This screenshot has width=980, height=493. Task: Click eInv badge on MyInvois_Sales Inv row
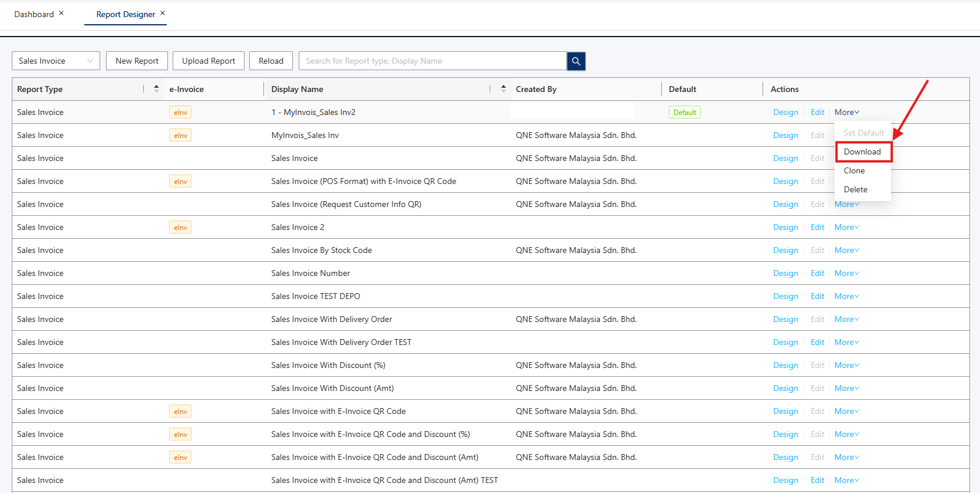point(180,136)
